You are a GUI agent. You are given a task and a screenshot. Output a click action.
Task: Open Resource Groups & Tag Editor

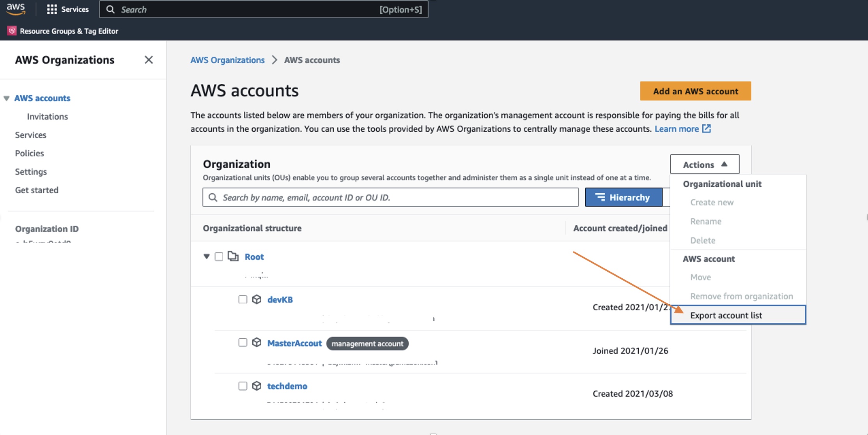(x=69, y=31)
